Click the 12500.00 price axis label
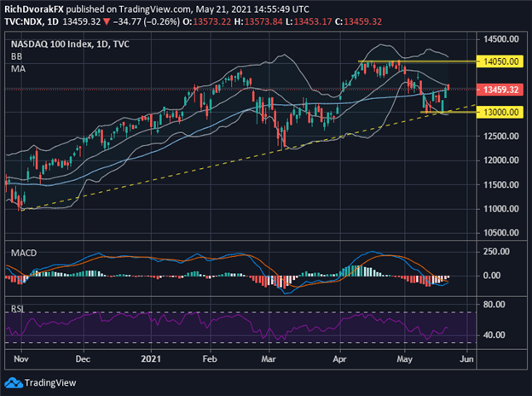 (x=501, y=137)
